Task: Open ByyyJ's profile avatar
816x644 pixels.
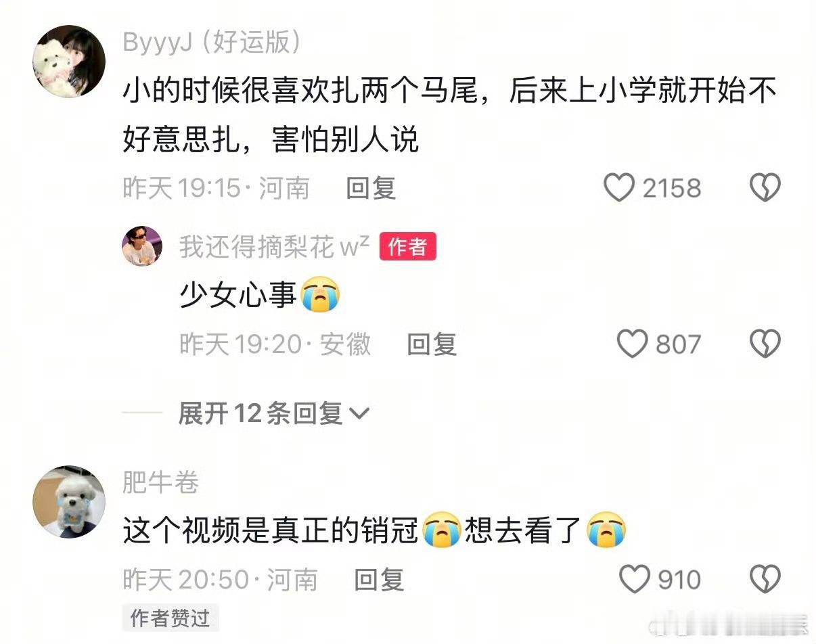Action: point(69,62)
